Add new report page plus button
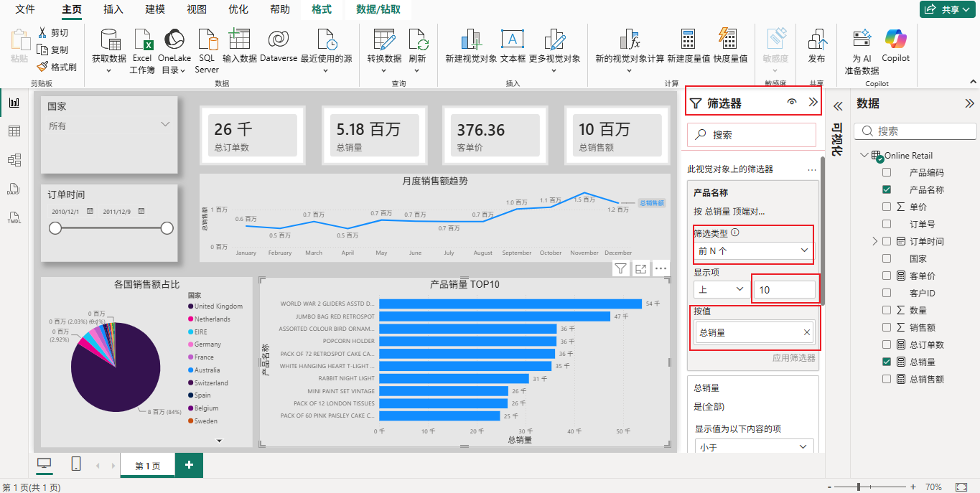 click(189, 465)
